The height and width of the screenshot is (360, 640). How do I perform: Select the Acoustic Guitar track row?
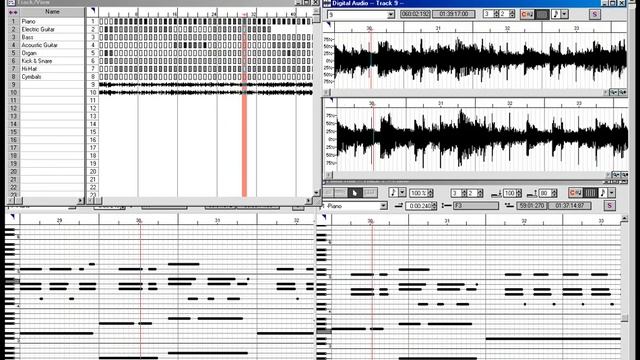(46, 45)
